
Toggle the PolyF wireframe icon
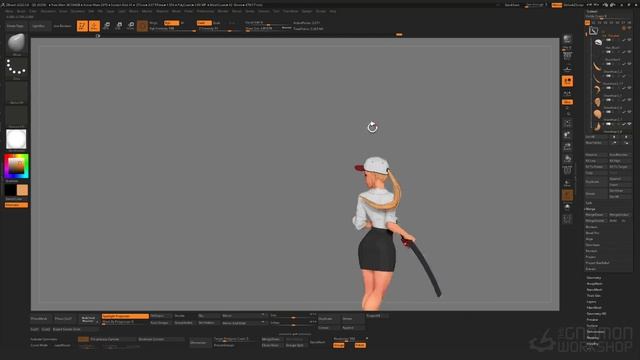coord(567,171)
